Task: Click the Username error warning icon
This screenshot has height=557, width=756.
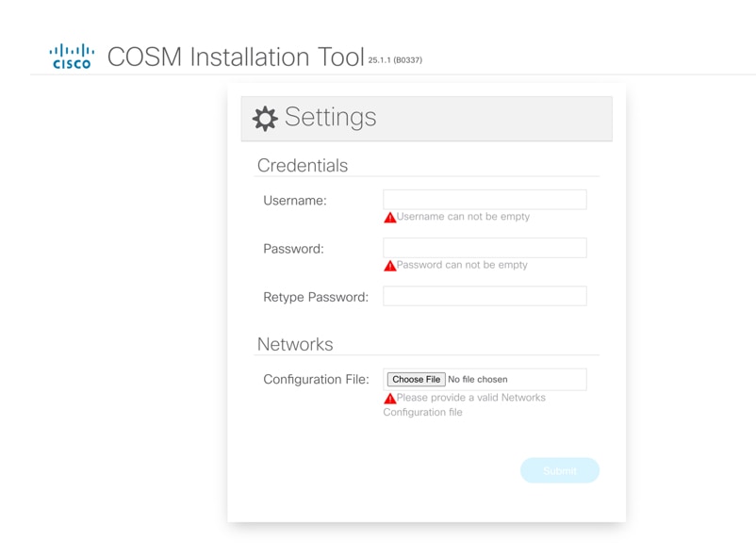Action: tap(390, 218)
